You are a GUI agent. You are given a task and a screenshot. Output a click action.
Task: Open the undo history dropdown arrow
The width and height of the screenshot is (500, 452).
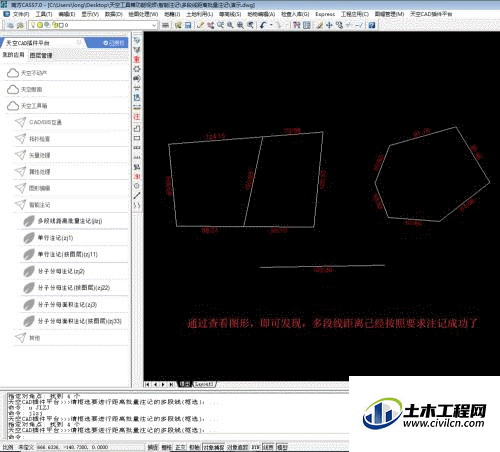pos(271,25)
